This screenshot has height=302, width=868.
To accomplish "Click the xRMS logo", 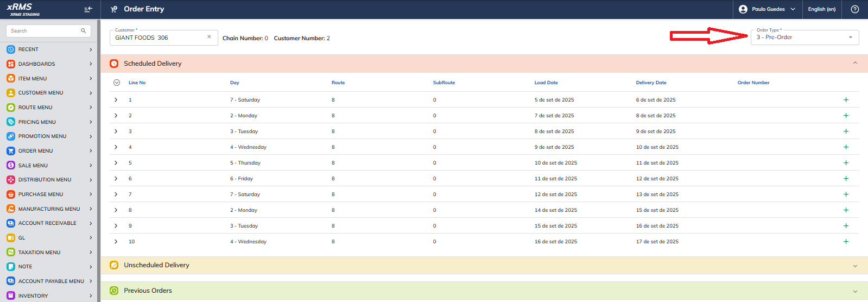I will 22,9.
